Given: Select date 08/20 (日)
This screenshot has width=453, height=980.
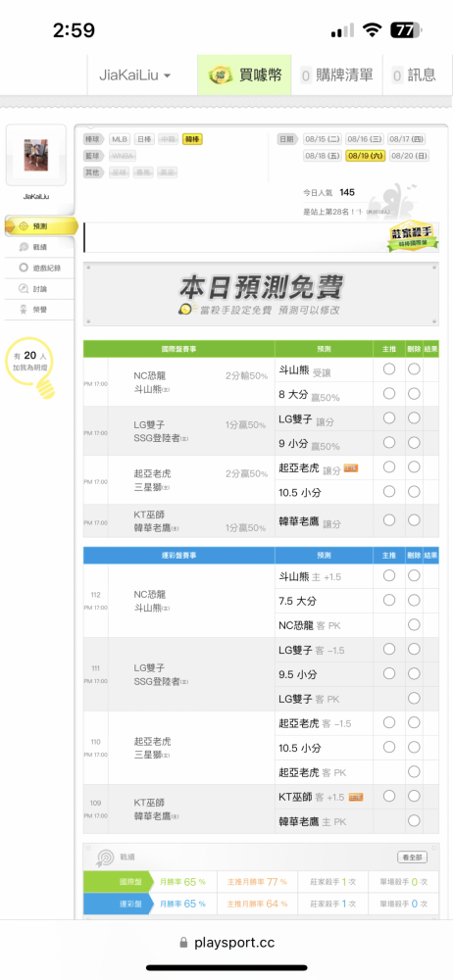Looking at the screenshot, I should [409, 156].
